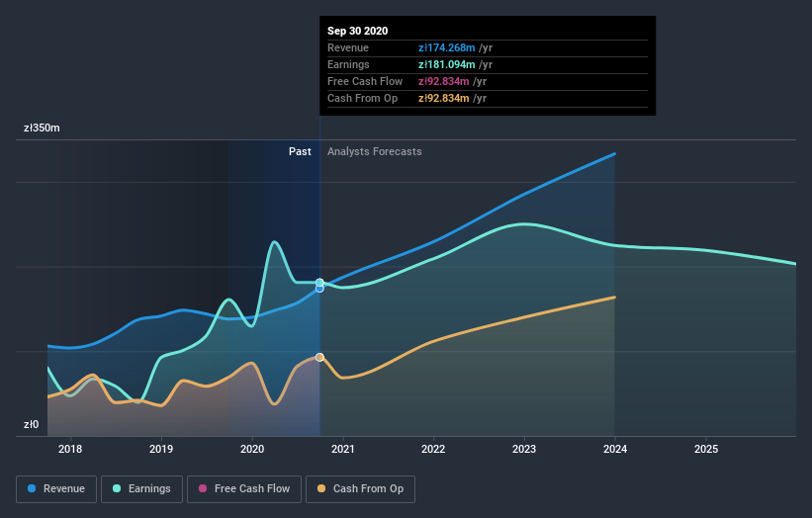Click the 2024 x-axis label
Viewport: 812px width, 518px height.
pyautogui.click(x=615, y=449)
